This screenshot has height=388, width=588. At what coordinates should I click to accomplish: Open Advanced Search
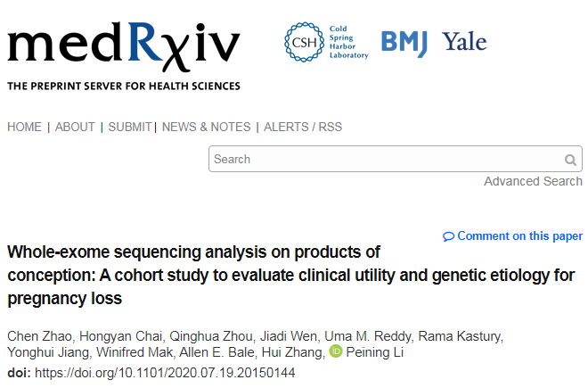click(533, 181)
